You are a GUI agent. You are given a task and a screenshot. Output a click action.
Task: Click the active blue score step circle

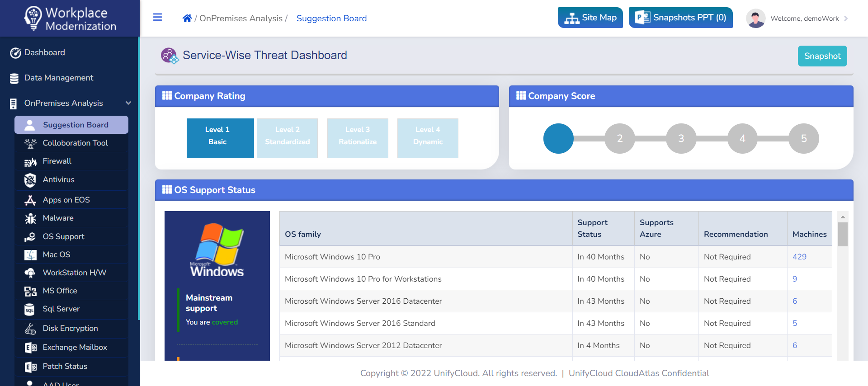[558, 138]
